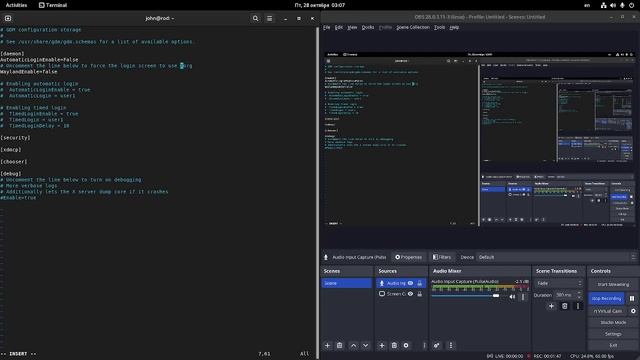Open GNOME Activities overview
Screen dimensions: 640x360
[16, 5]
